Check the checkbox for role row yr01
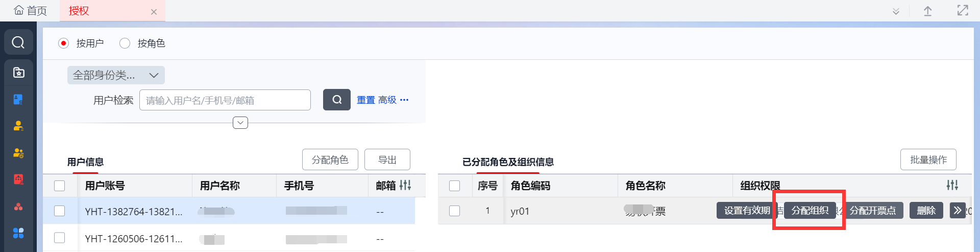980x252 pixels. (454, 211)
